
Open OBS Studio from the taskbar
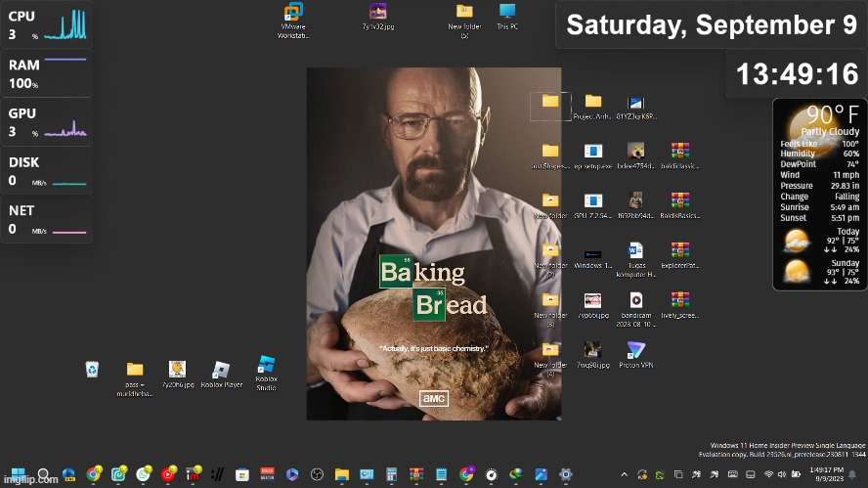317,474
